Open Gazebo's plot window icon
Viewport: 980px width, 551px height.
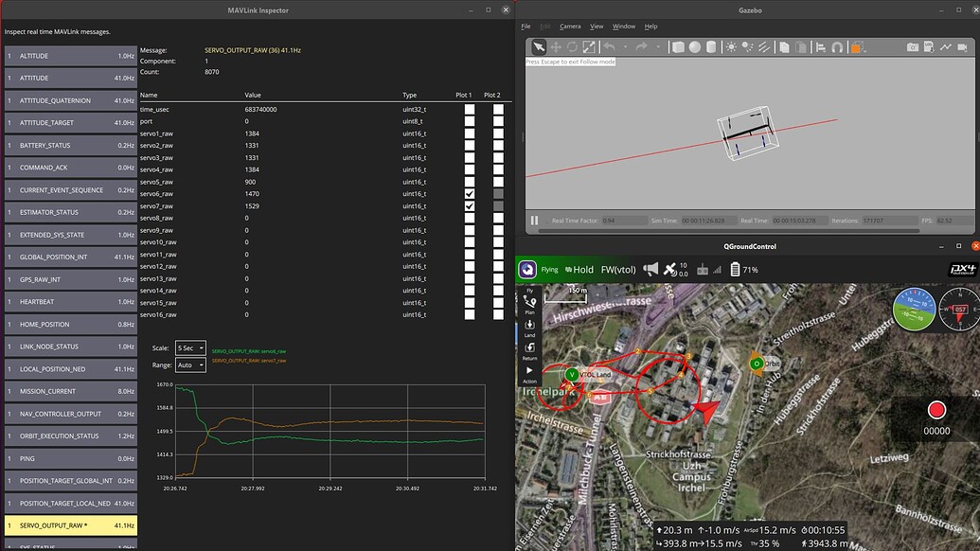(946, 46)
